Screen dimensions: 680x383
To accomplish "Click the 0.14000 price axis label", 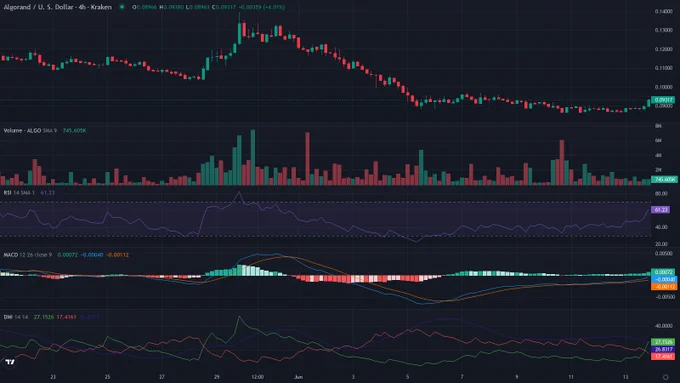I will [664, 11].
